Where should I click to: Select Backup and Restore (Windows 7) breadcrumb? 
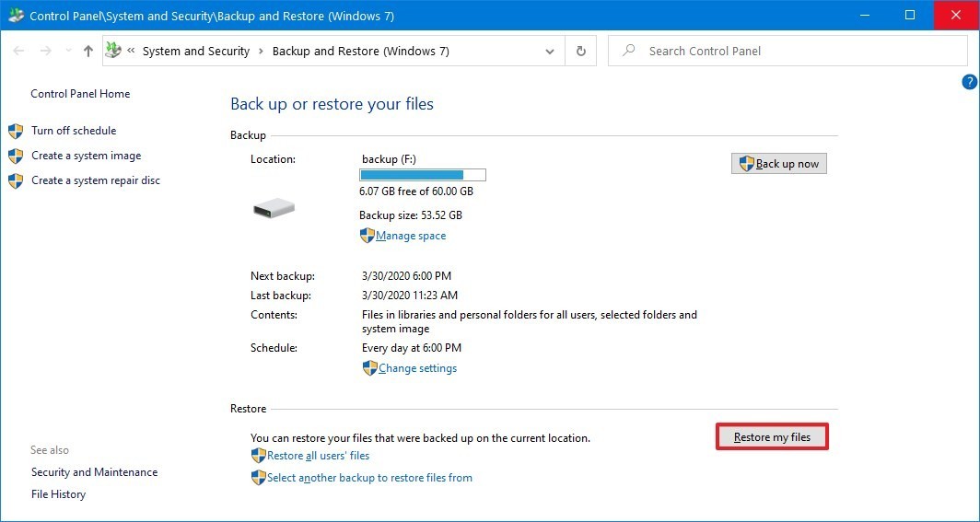click(361, 52)
